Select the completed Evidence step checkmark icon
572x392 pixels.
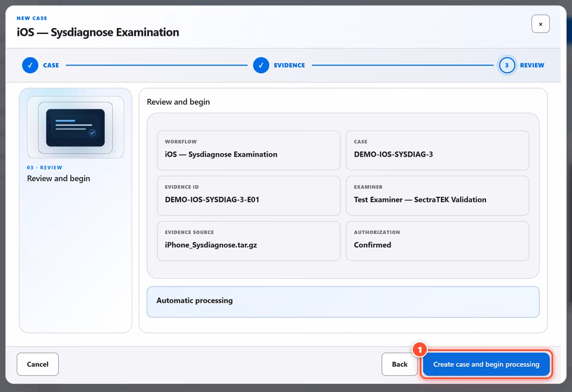pos(261,66)
